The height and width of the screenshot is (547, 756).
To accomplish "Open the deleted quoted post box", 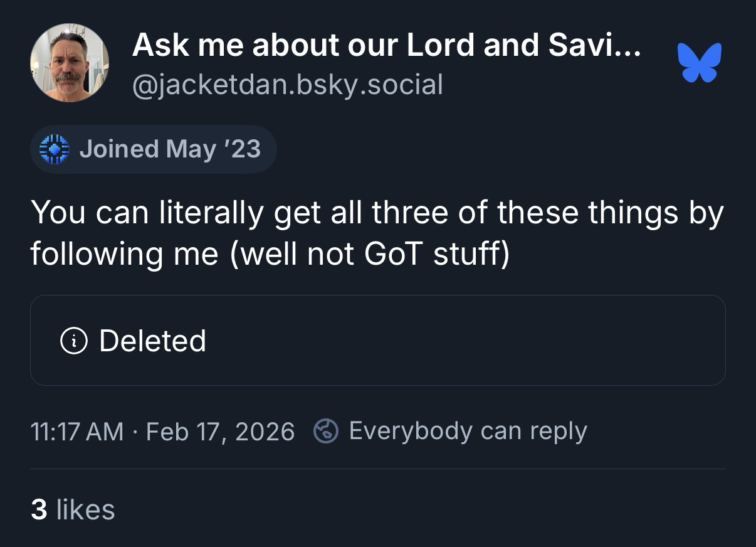I will point(377,341).
